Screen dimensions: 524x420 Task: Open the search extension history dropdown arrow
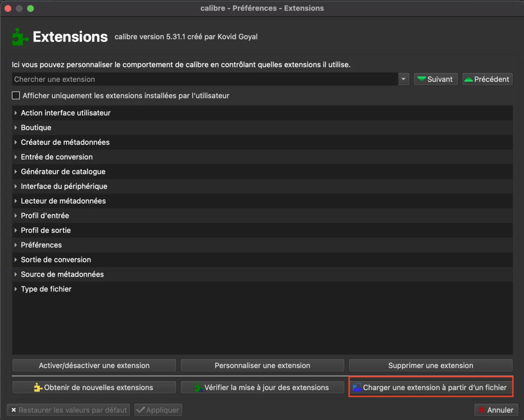[x=403, y=79]
